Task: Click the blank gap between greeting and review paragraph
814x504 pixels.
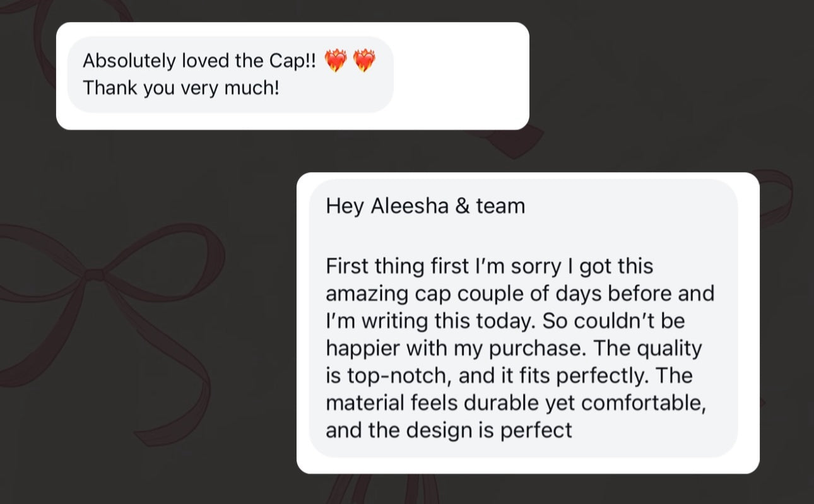Action: 522,236
